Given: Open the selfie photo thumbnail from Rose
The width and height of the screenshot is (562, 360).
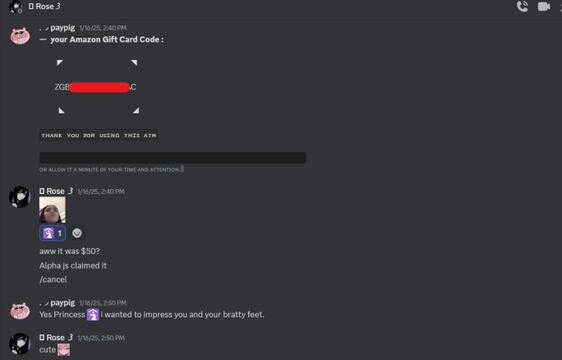Looking at the screenshot, I should (52, 210).
